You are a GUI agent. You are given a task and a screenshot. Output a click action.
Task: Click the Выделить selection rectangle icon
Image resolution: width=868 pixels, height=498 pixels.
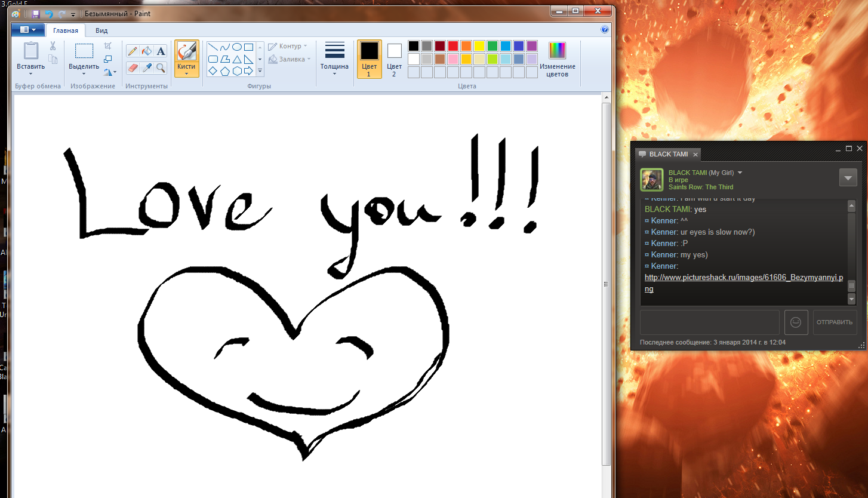tap(84, 51)
